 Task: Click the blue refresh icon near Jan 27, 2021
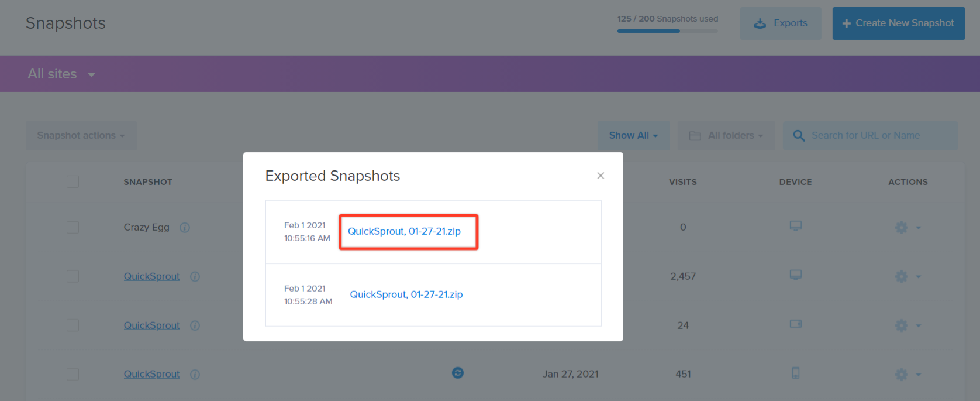[x=458, y=373]
